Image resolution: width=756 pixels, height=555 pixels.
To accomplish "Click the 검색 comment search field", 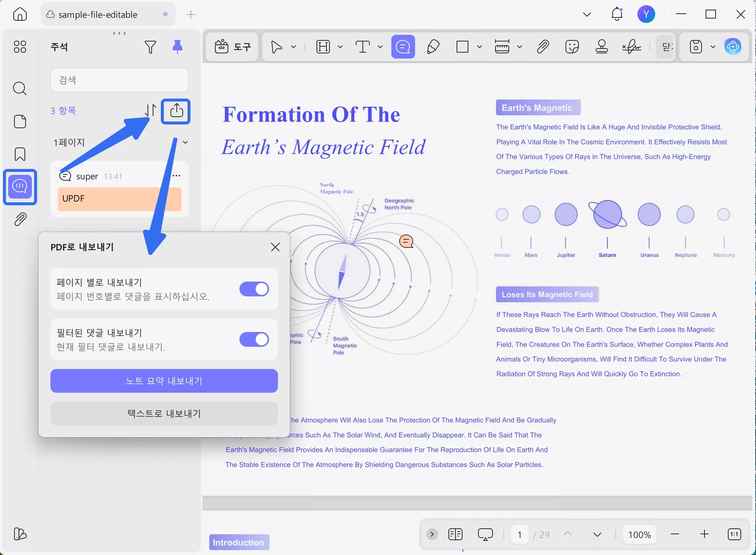I will click(x=120, y=80).
